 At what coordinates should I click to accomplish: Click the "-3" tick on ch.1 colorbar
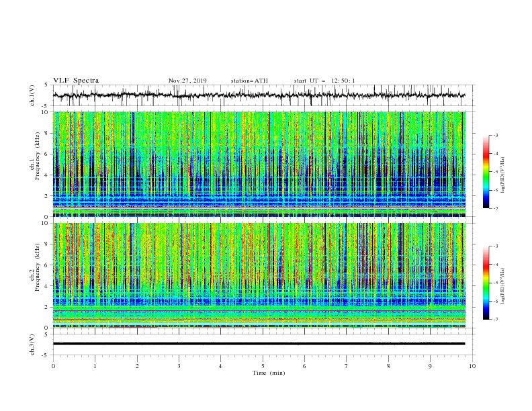tap(495, 135)
